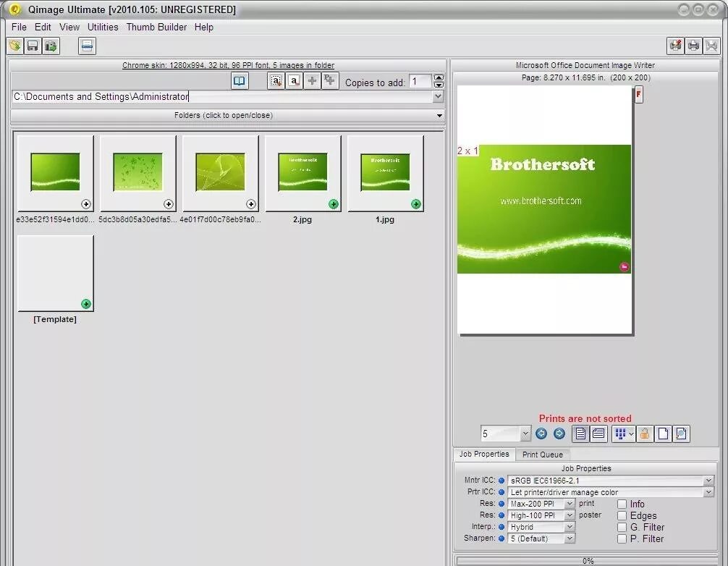Click the Copies to add stepper arrows
Viewport: 728px width, 566px height.
coord(439,81)
